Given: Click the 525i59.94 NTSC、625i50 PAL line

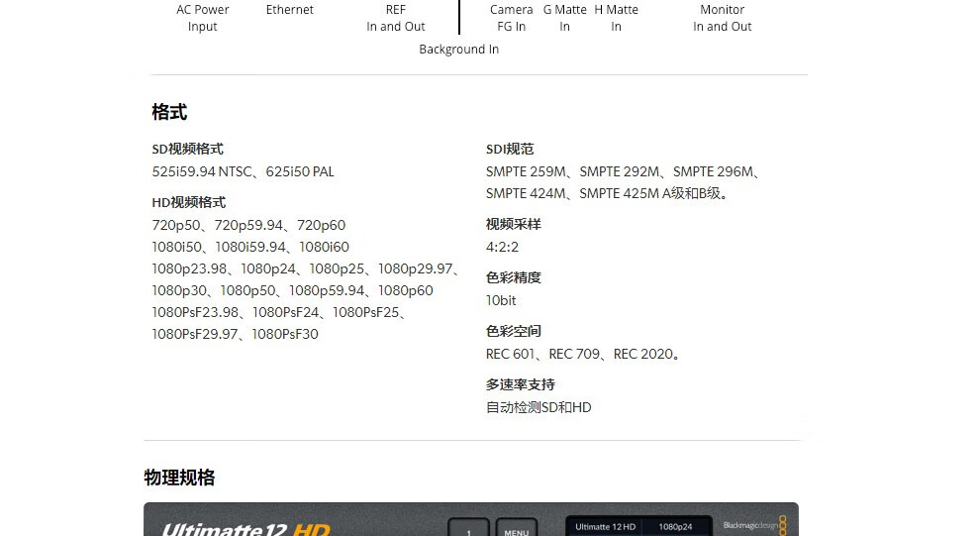Looking at the screenshot, I should click(244, 171).
